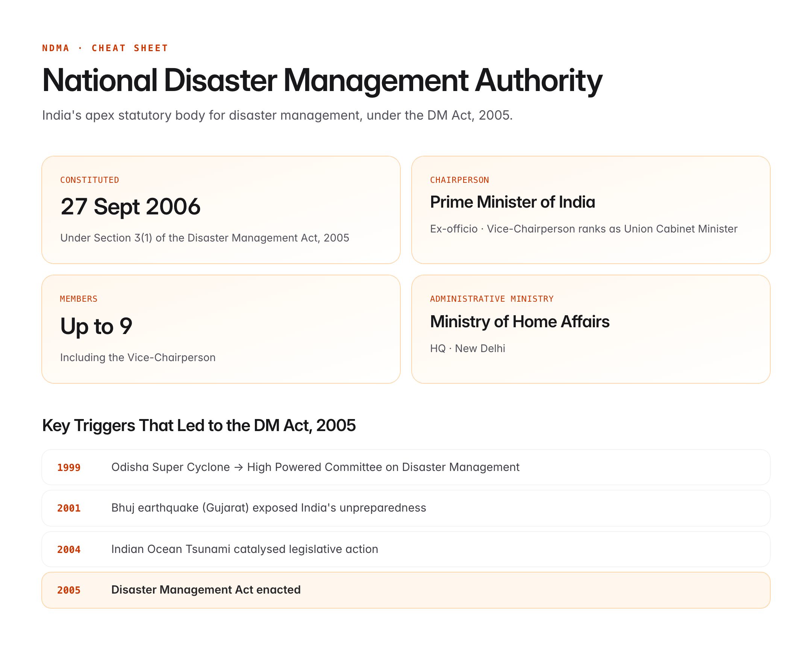The image size is (812, 650).
Task: Open the Chairperson card
Action: 591,209
